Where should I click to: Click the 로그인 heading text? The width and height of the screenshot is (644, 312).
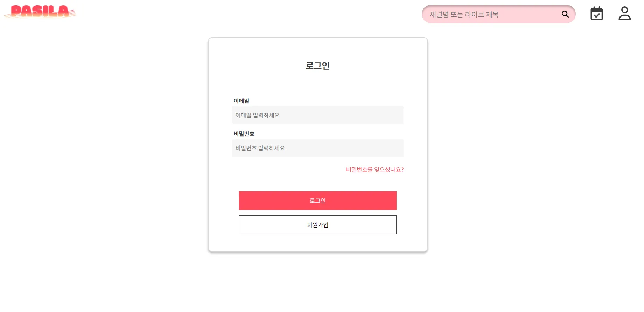[x=317, y=66]
